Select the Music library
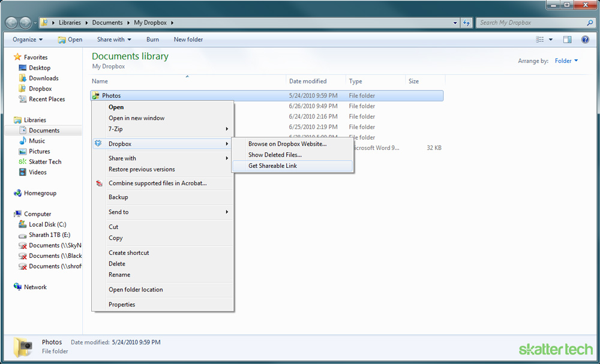 pyautogui.click(x=38, y=141)
